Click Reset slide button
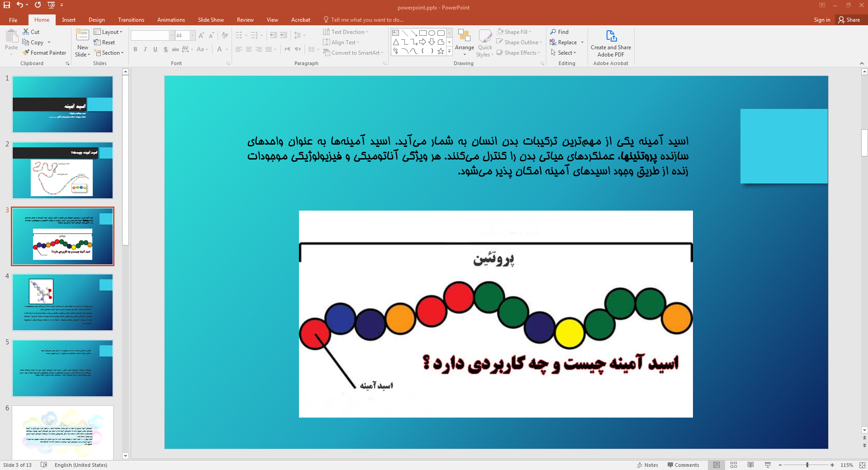Screen dimensions: 868x470 pos(104,42)
